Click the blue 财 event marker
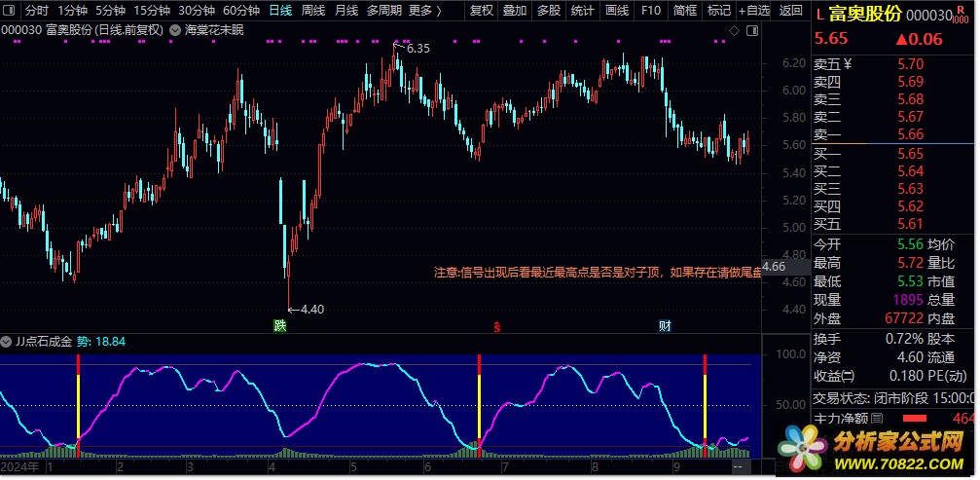 tap(665, 325)
